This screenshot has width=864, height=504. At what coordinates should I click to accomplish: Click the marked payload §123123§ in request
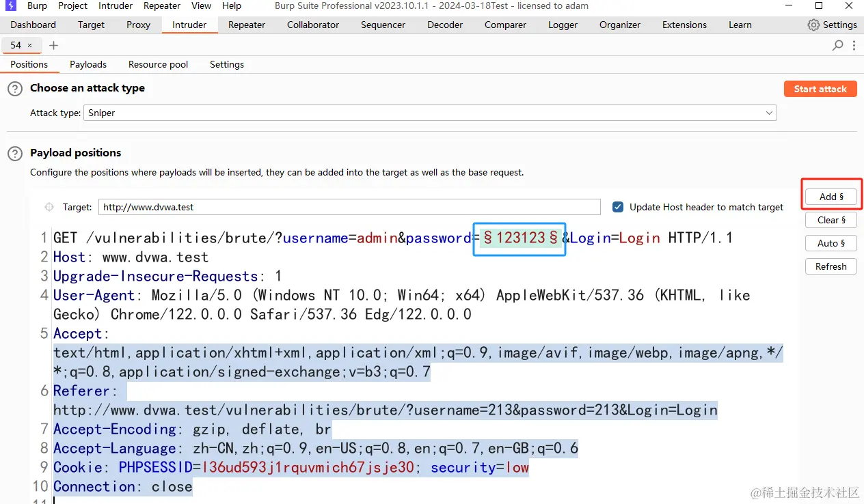tap(521, 238)
